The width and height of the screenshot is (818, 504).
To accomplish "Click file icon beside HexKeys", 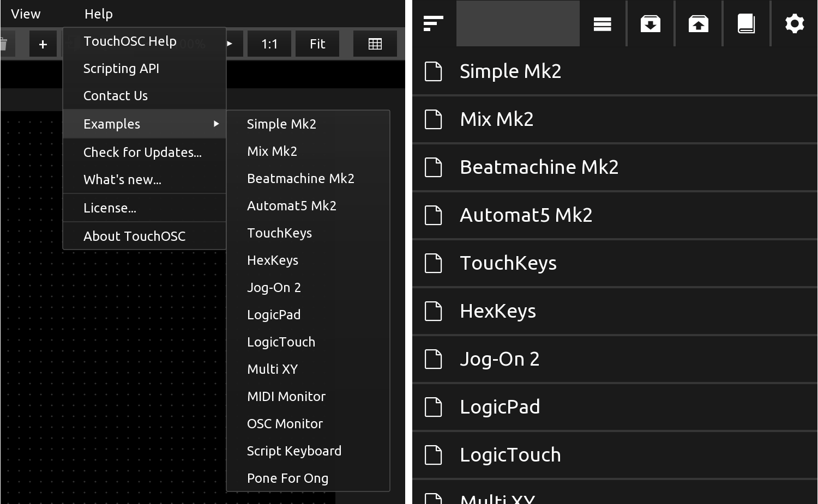I will (434, 311).
